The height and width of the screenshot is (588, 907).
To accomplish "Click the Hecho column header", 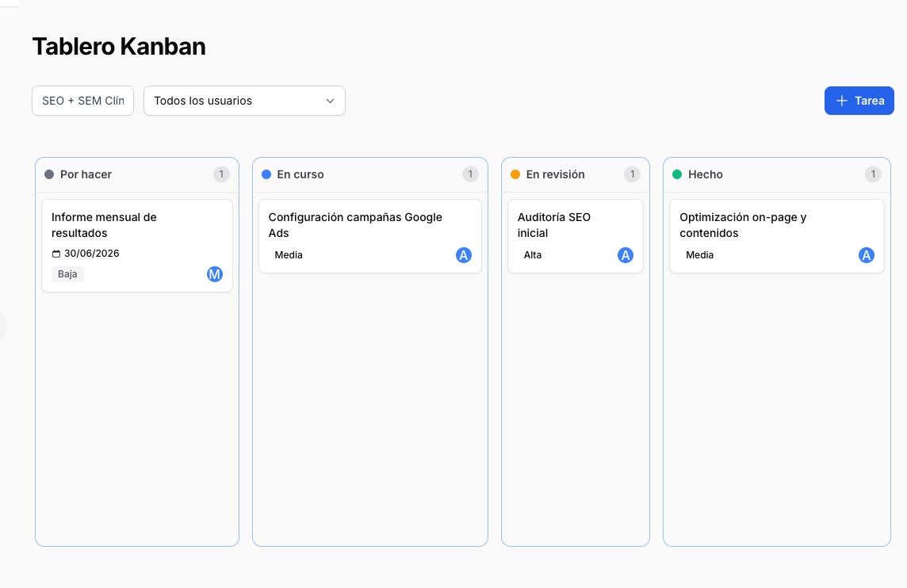I will [777, 174].
